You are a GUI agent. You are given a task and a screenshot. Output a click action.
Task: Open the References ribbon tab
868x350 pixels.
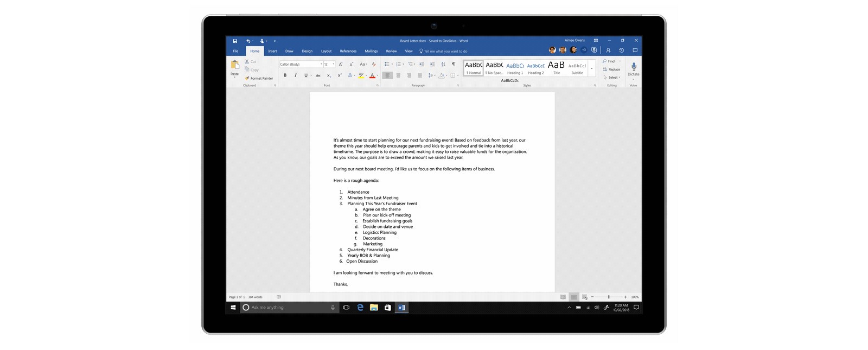pos(348,51)
